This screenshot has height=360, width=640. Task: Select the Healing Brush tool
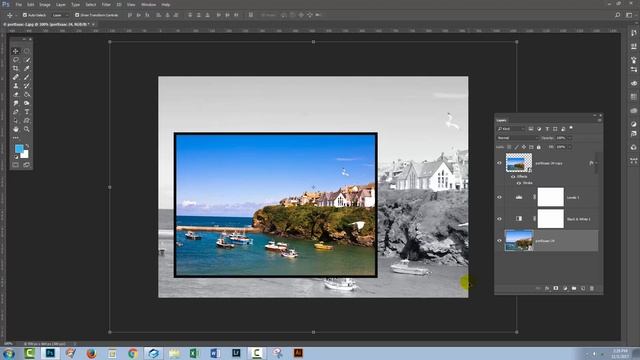pyautogui.click(x=16, y=77)
